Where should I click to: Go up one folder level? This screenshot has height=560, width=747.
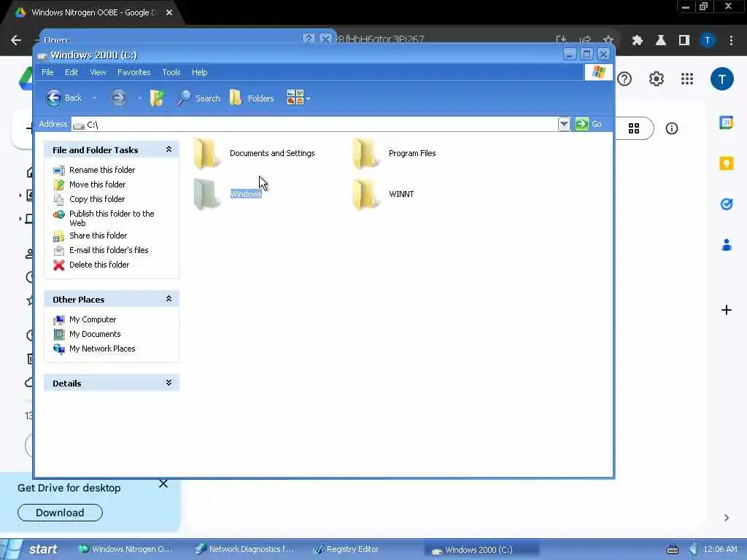click(157, 98)
